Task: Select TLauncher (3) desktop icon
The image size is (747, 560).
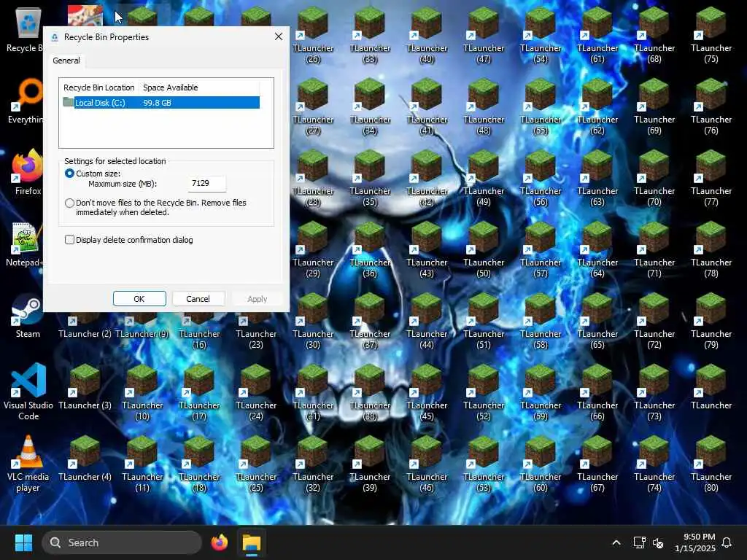Action: pos(85,386)
